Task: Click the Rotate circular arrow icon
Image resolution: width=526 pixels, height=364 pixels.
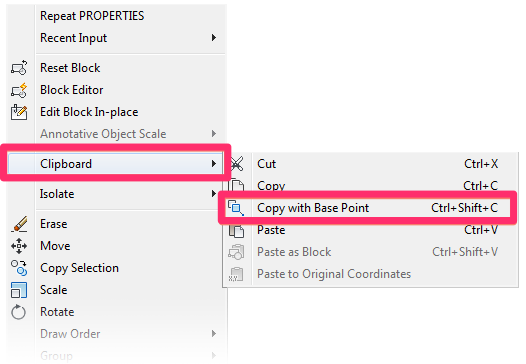Action: 19,312
